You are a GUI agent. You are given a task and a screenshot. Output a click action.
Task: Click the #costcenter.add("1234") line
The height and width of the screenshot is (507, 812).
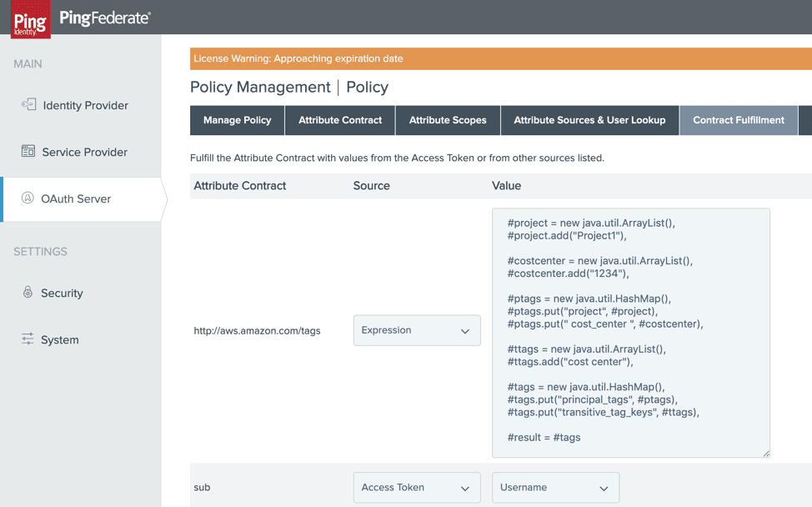(x=568, y=274)
